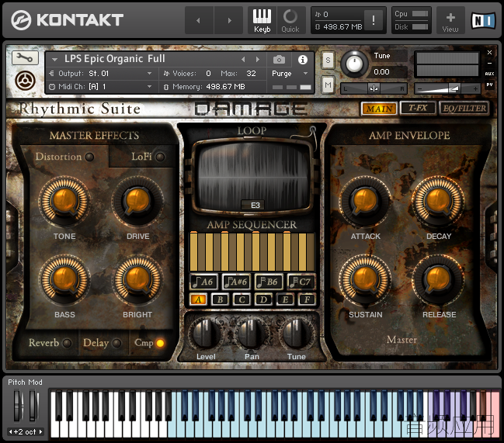The height and width of the screenshot is (443, 504).
Task: Click the instrument volume slider
Action: click(x=447, y=88)
